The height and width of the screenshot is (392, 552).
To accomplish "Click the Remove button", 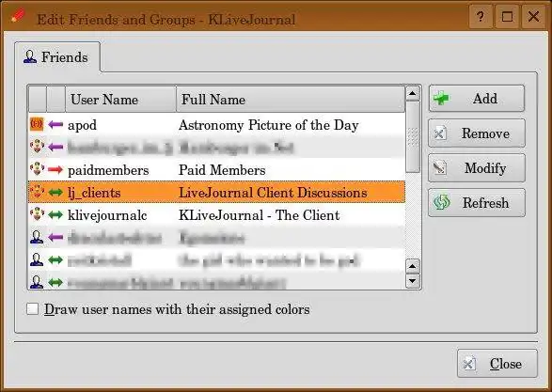I will [x=477, y=133].
